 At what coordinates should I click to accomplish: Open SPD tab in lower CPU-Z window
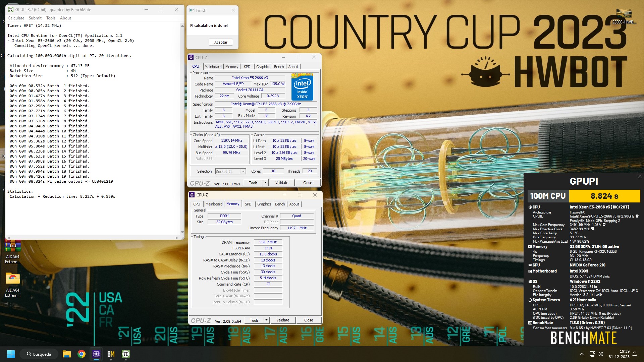(x=248, y=204)
